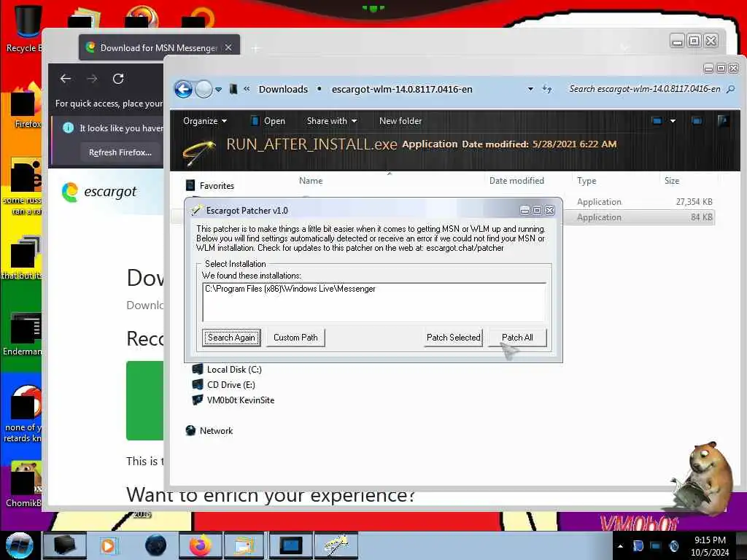Screen dimensions: 747x560
Task: Show hidden system tray icons
Action: [x=620, y=546]
